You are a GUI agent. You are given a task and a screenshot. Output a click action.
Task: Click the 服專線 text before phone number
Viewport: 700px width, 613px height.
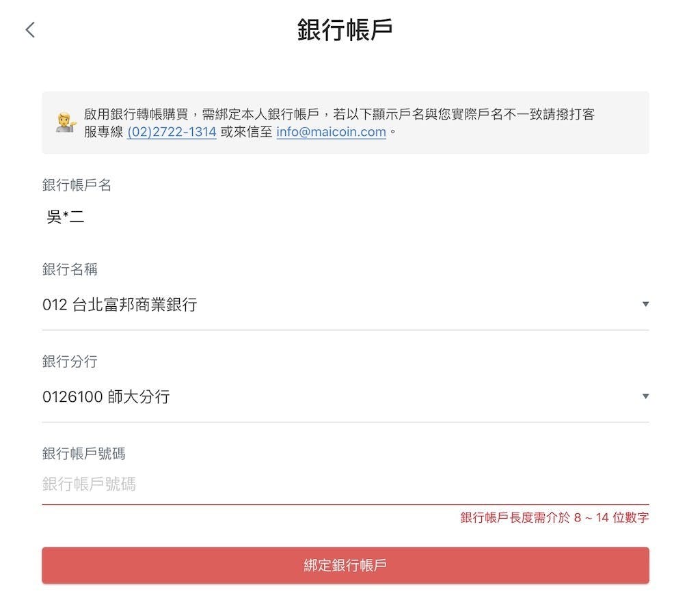(104, 133)
